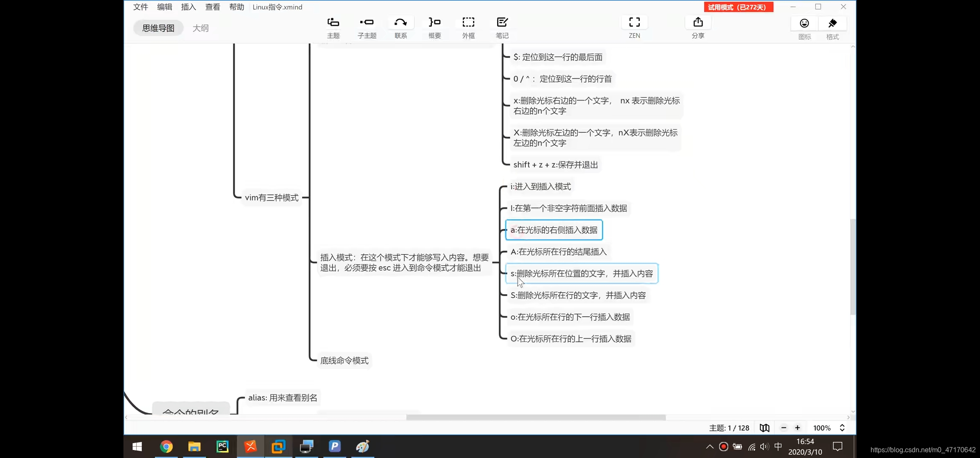Image resolution: width=980 pixels, height=458 pixels.
Task: Select topic $: 定位到这一行的最后面
Action: point(558,57)
